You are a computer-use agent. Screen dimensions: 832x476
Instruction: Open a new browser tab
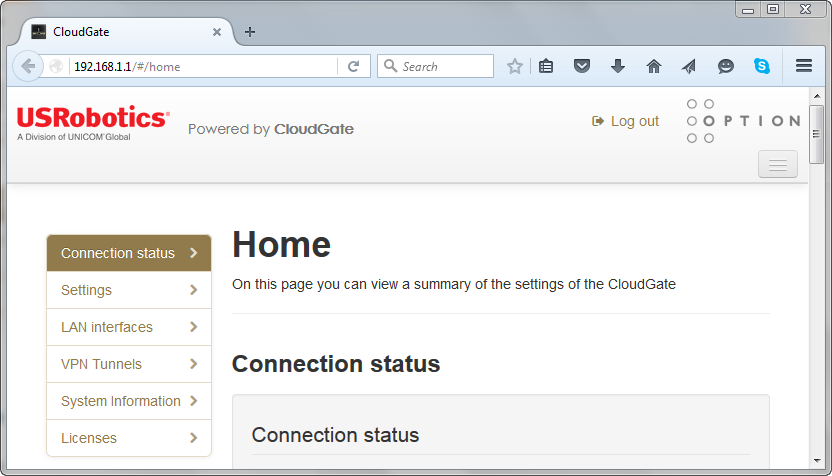tap(250, 31)
